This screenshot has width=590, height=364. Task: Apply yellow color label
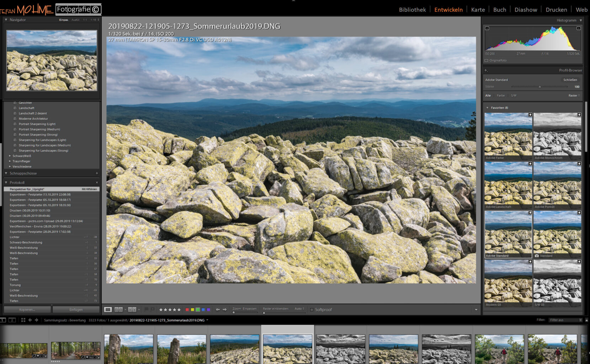tap(192, 310)
